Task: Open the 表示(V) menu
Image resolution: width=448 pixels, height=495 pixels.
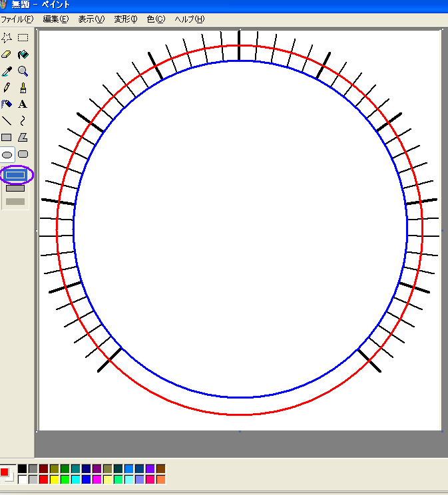Action: click(x=91, y=19)
